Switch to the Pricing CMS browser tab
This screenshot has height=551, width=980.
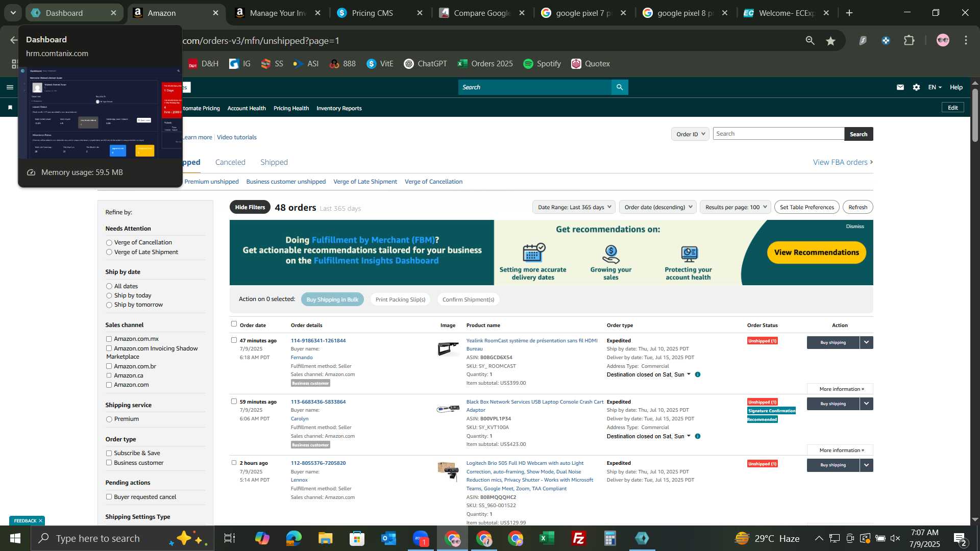click(380, 13)
